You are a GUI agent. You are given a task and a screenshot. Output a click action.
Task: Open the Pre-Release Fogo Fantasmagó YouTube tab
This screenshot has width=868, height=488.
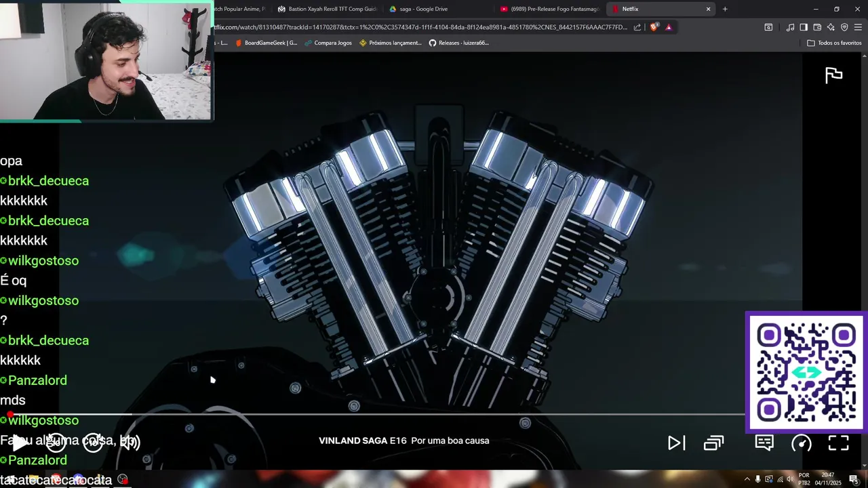click(x=549, y=9)
